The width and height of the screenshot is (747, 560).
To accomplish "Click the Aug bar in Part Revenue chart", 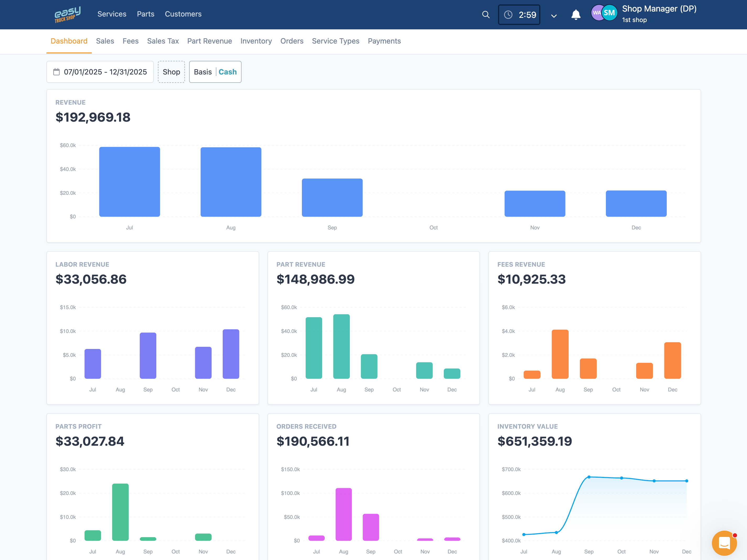I will coord(341,346).
